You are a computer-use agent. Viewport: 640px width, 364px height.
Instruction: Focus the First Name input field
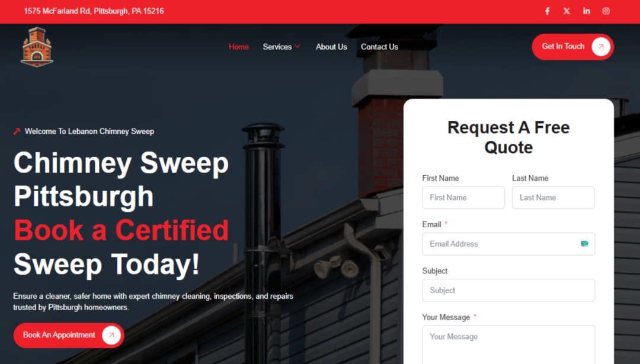[x=463, y=198]
